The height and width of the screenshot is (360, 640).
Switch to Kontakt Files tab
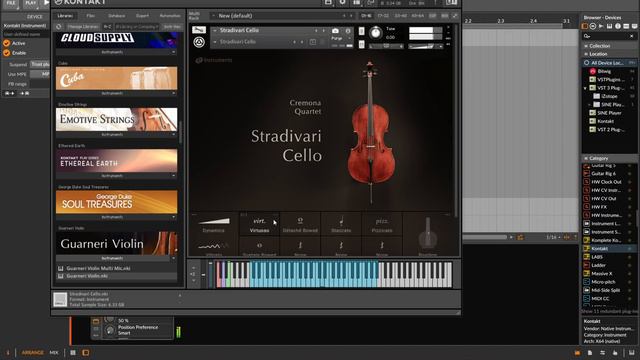click(x=90, y=16)
